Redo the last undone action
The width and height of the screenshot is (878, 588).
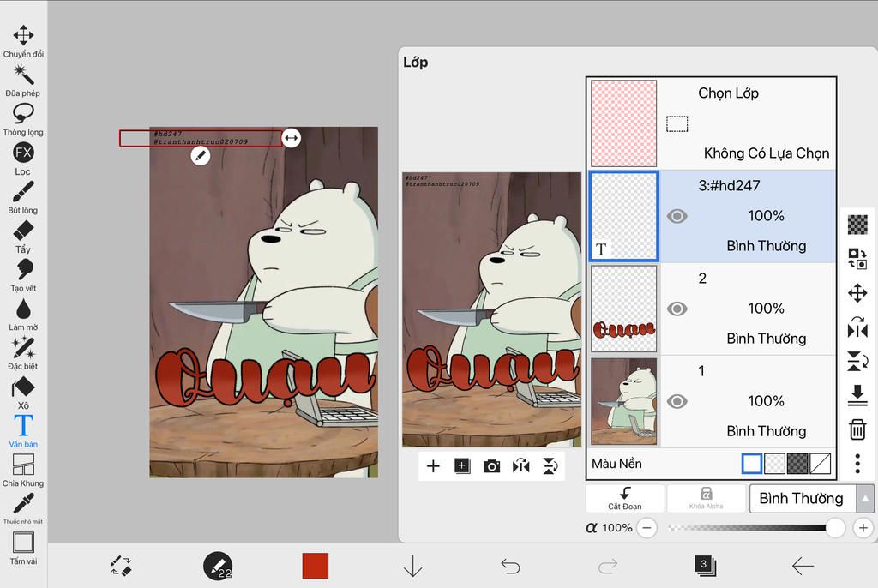pos(608,567)
